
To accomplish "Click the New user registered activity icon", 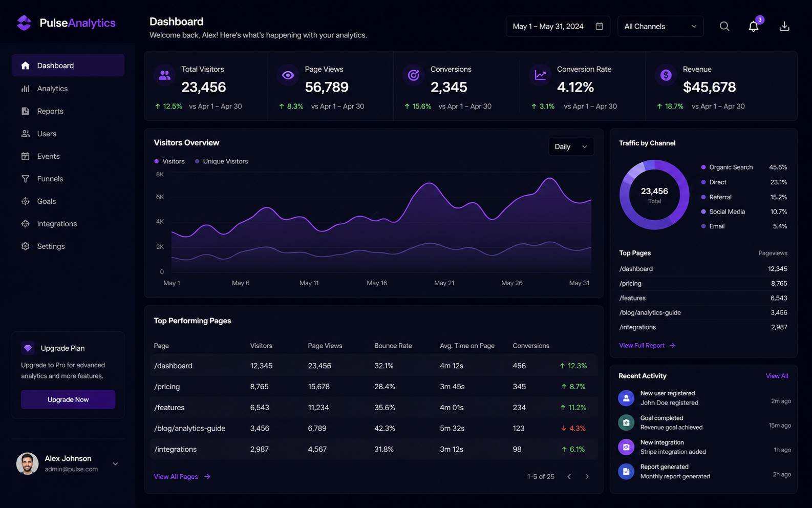I will 626,398.
